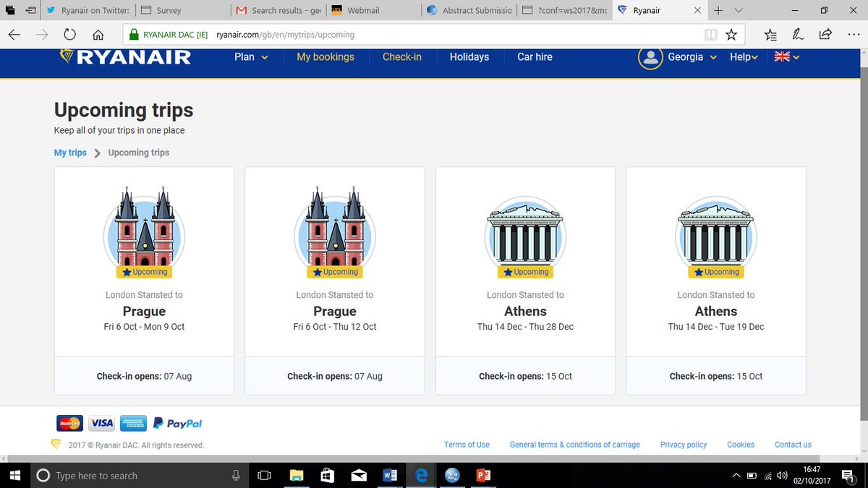Viewport: 868px width, 488px height.
Task: Click the PayPal payment logo
Action: (x=178, y=424)
